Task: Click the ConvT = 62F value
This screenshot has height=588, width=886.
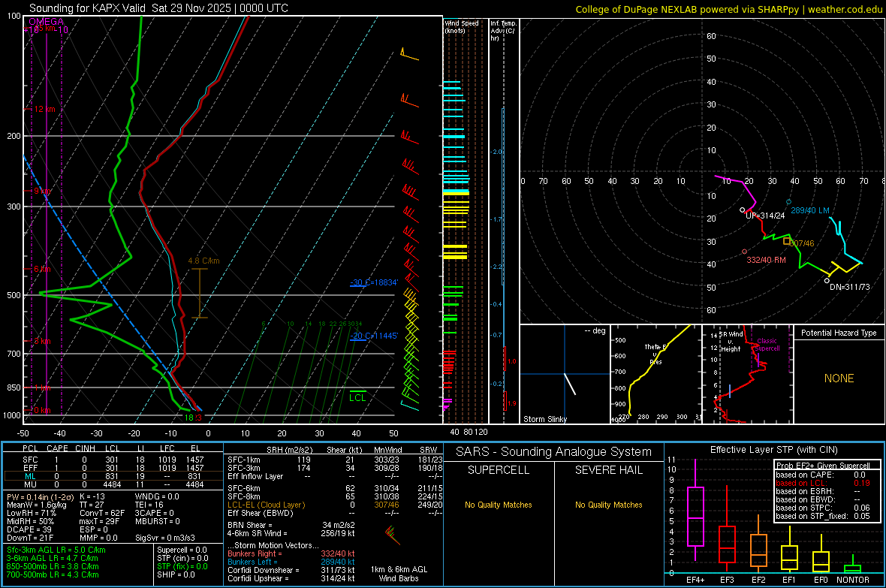Action: pos(101,513)
